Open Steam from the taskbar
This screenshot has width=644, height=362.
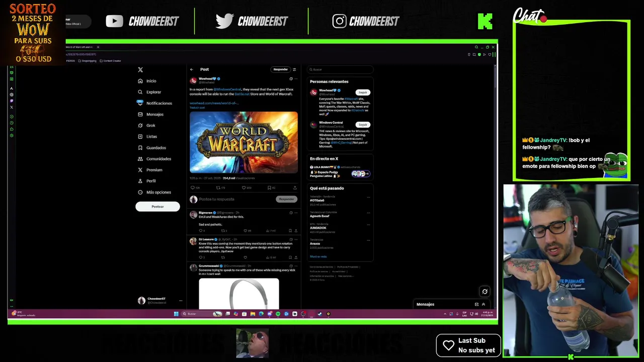[319, 314]
